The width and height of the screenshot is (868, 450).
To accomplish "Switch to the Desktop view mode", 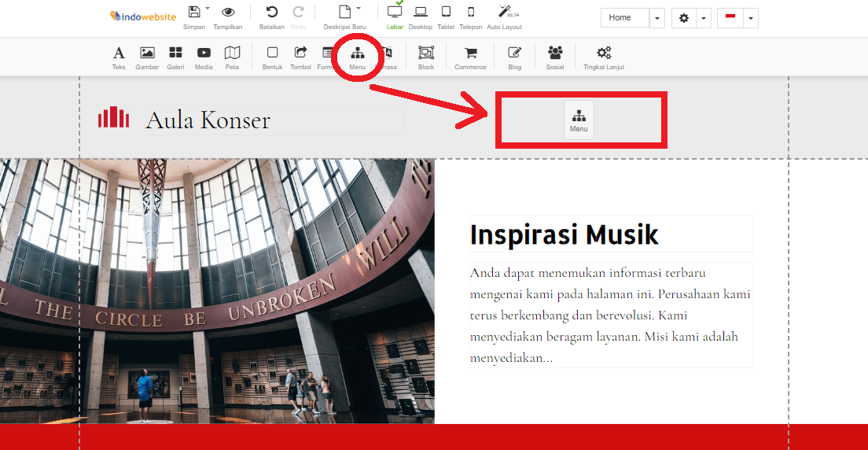I will coord(421,12).
